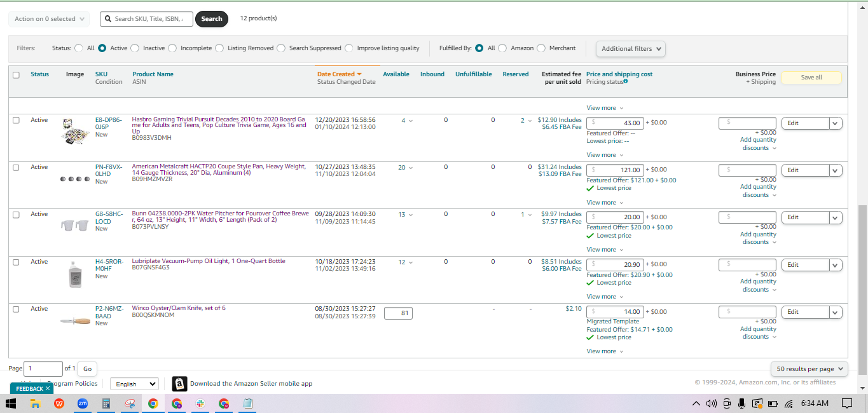The height and width of the screenshot is (413, 868).
Task: Open the Windows Start menu
Action: (11, 403)
